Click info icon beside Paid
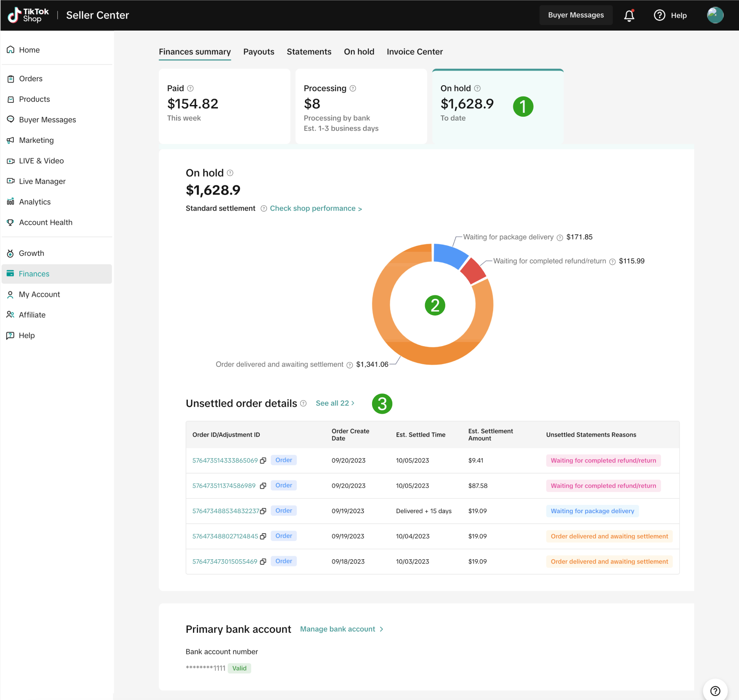 [190, 88]
